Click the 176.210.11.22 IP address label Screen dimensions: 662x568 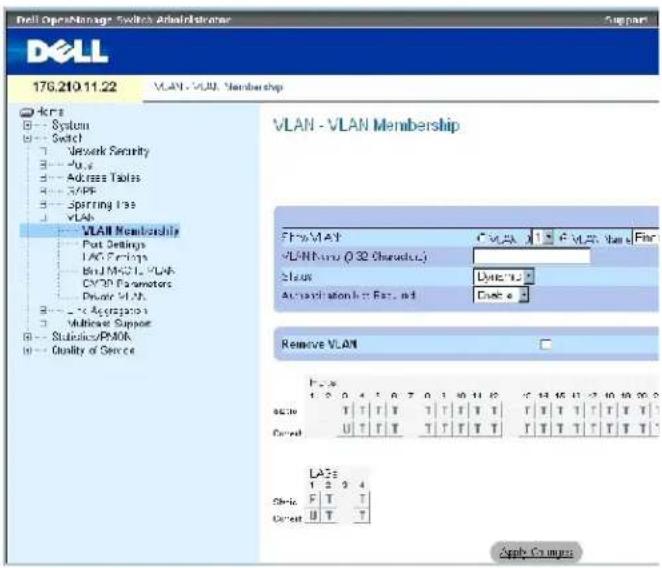pos(75,87)
